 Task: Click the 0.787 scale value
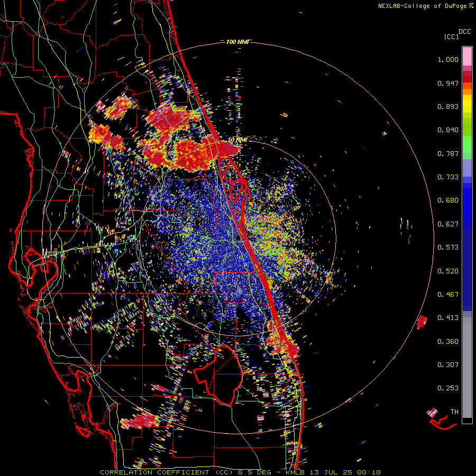click(x=448, y=153)
